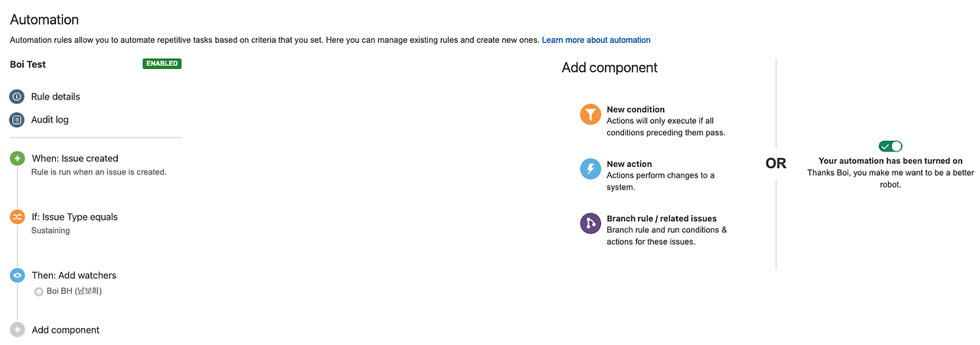Click the blue Add watchers eye icon
Screen dimensions: 980x345
coord(17,275)
